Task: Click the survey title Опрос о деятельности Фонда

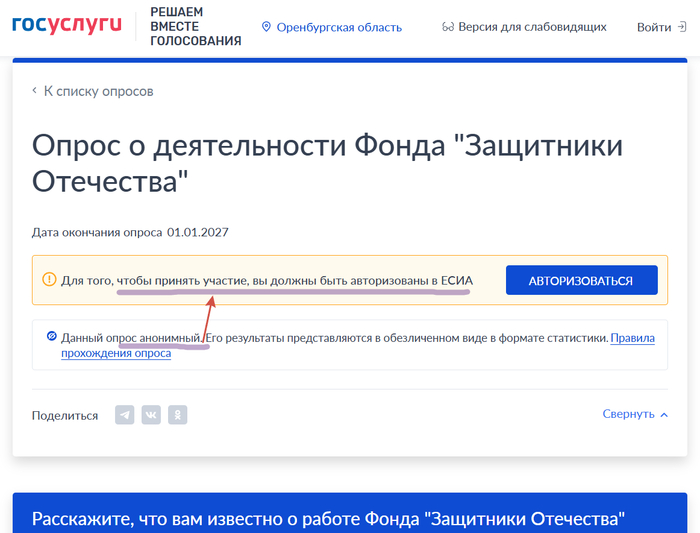Action: coord(327,163)
